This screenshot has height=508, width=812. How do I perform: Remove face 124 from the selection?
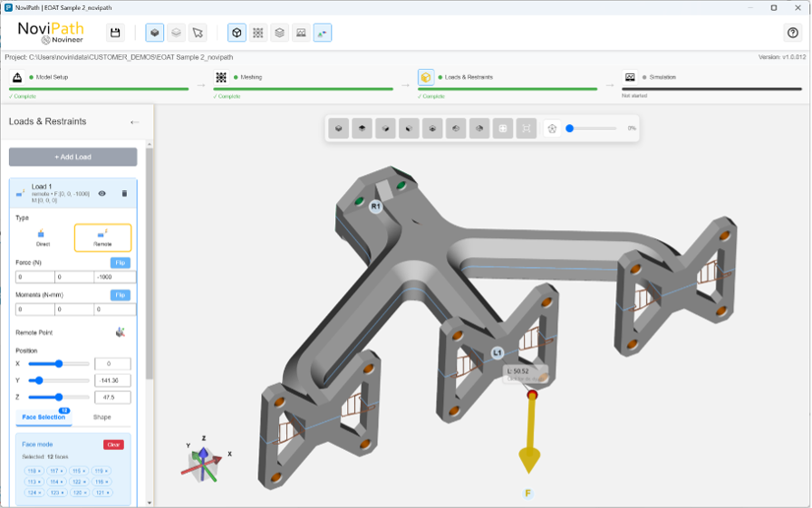coord(34,493)
